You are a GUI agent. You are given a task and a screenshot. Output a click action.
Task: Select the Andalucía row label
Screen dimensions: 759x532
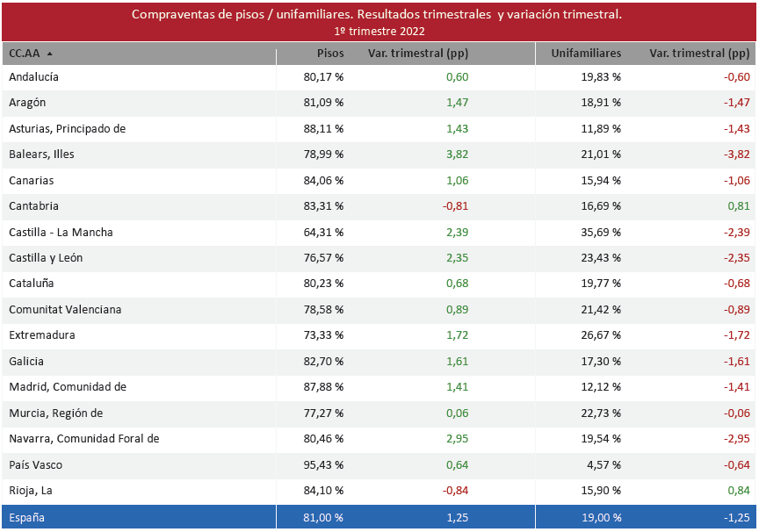point(33,77)
